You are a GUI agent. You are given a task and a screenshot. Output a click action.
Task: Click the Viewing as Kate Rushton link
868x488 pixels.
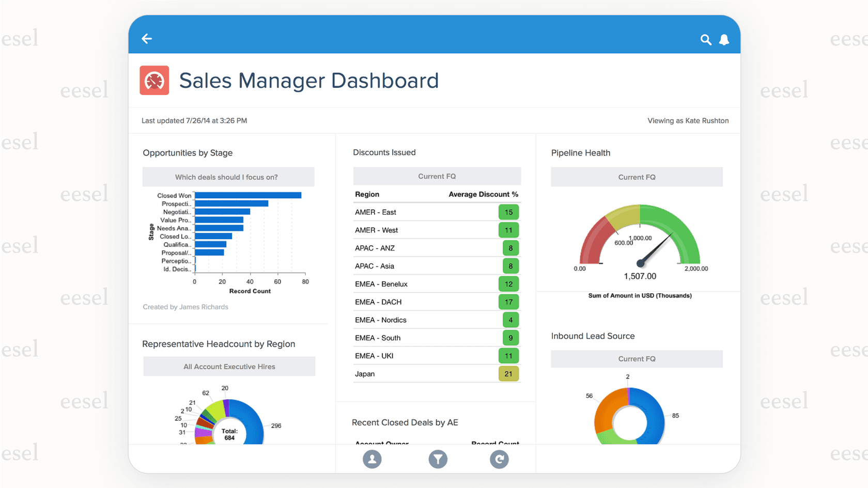tap(688, 120)
